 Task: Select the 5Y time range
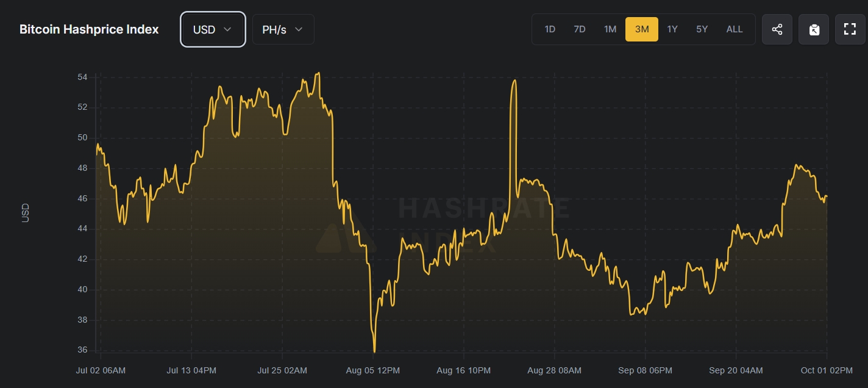[x=702, y=29]
